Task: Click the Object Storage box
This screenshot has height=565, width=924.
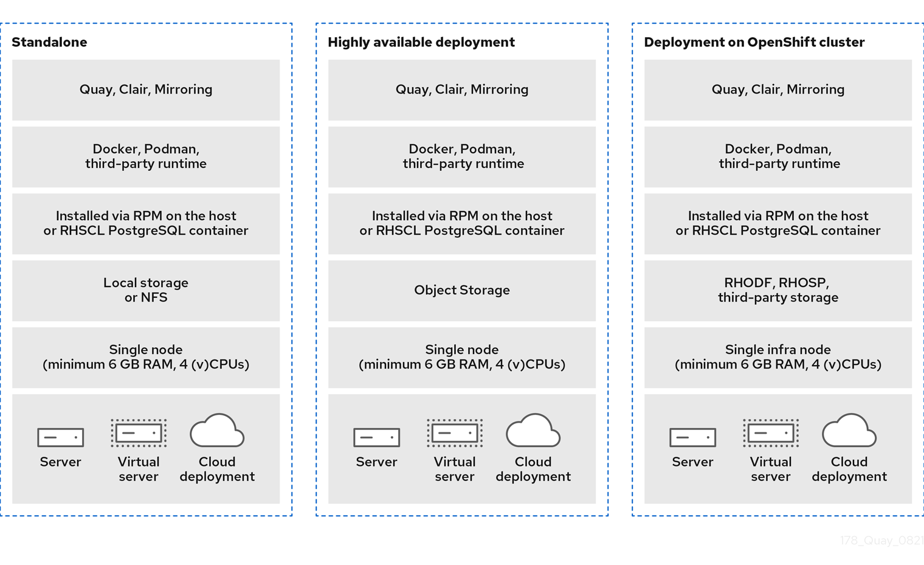Action: click(462, 290)
